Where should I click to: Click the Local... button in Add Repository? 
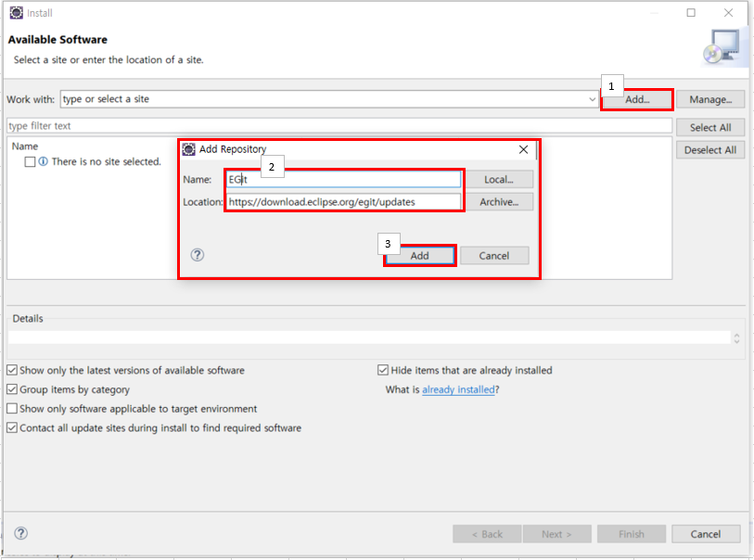499,179
